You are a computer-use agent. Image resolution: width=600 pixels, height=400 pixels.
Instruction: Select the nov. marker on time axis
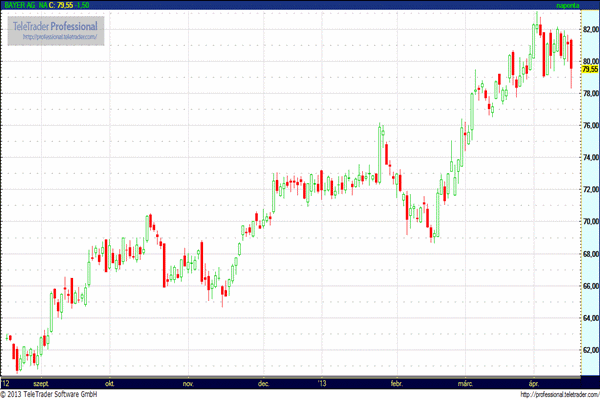click(187, 382)
